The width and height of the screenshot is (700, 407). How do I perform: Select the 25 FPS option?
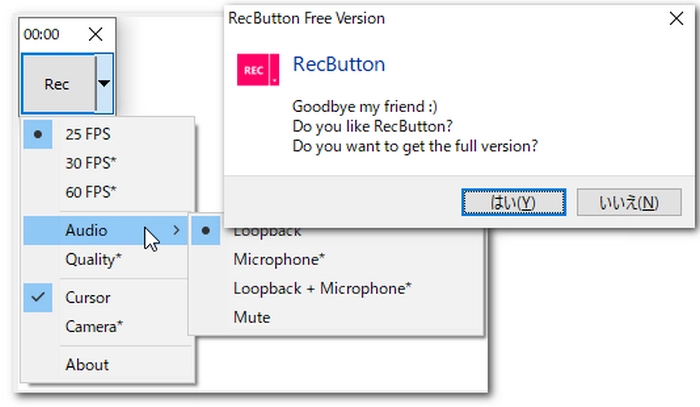[88, 133]
